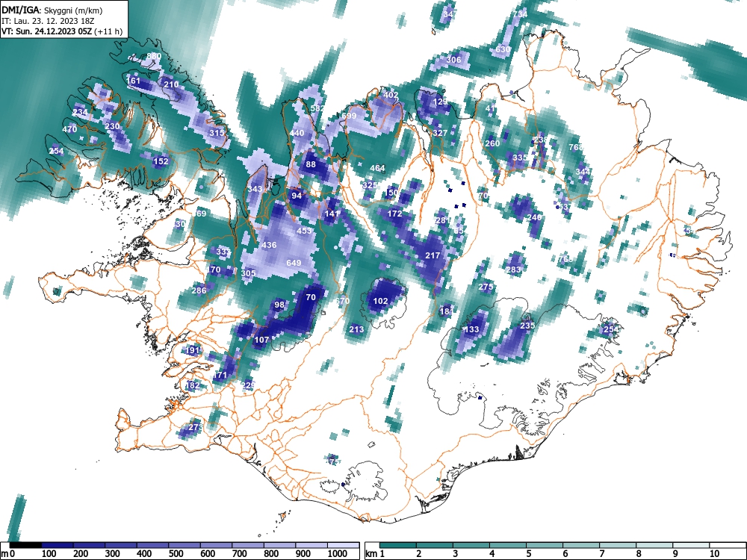
Task: Select the black swatch between m0 and 100
Action: click(x=25, y=545)
